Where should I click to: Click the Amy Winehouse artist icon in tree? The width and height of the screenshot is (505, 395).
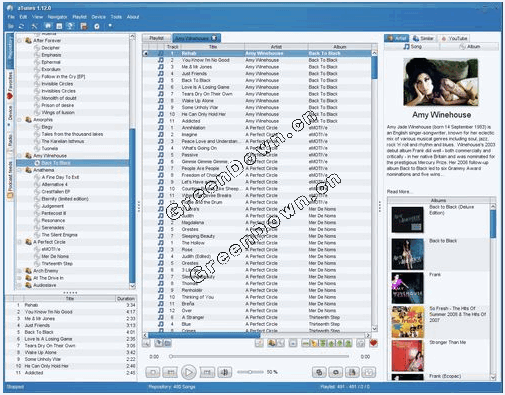tap(29, 156)
